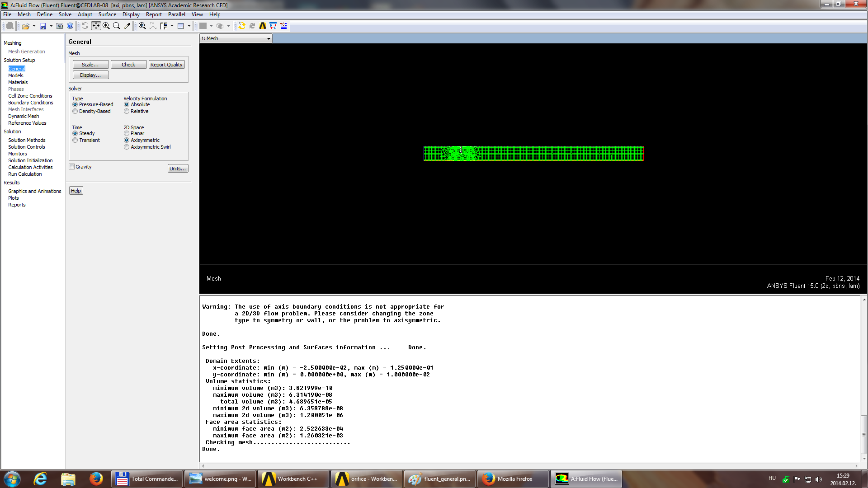Click the Display... button
The image size is (868, 488).
(x=90, y=75)
